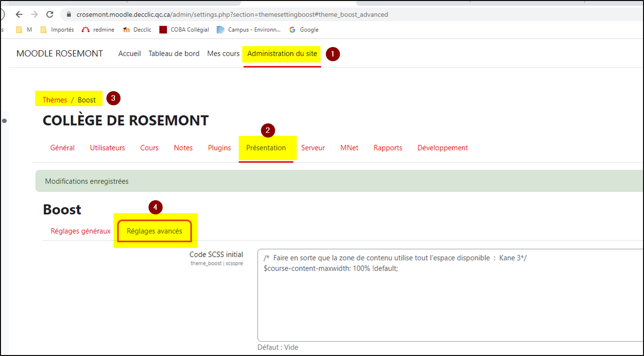
Task: Open the Decclic bookmark
Action: coord(137,30)
